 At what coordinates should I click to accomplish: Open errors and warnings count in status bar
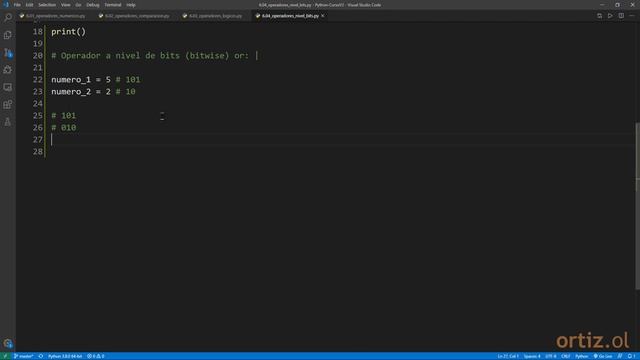(x=96, y=356)
